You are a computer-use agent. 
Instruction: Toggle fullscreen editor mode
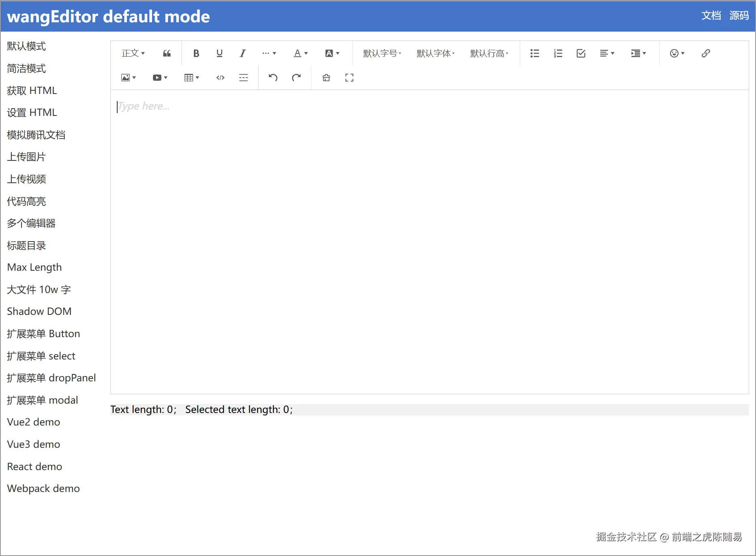pos(349,78)
